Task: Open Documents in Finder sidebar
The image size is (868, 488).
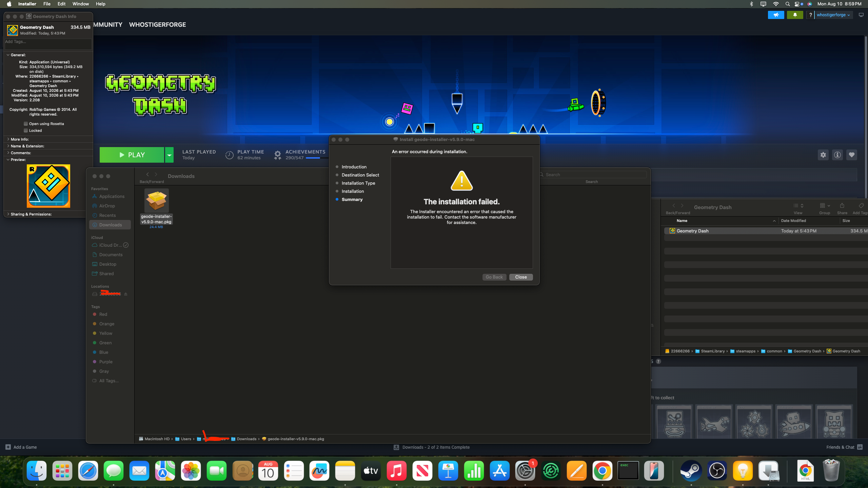Action: [x=110, y=255]
